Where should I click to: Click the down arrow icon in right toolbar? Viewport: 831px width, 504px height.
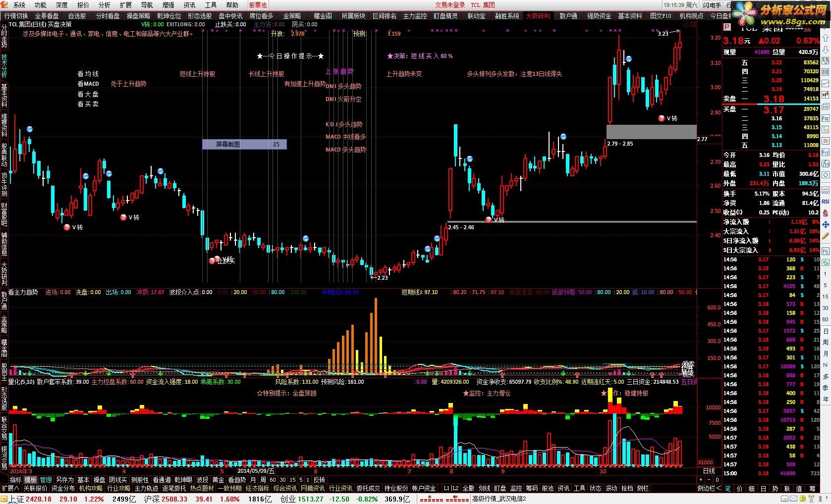(826, 50)
